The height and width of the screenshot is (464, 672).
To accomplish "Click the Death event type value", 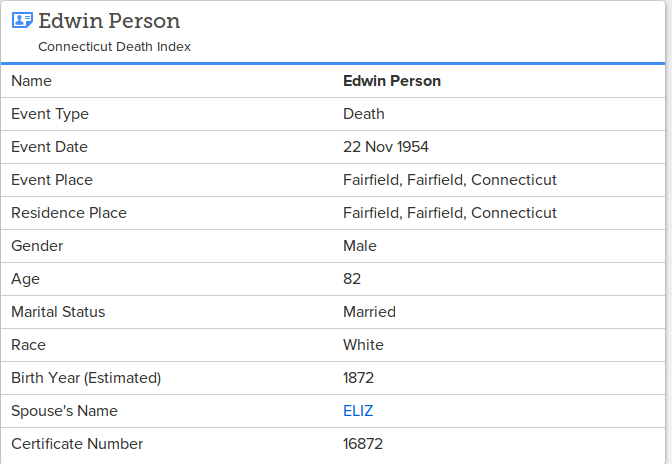I will tap(363, 114).
